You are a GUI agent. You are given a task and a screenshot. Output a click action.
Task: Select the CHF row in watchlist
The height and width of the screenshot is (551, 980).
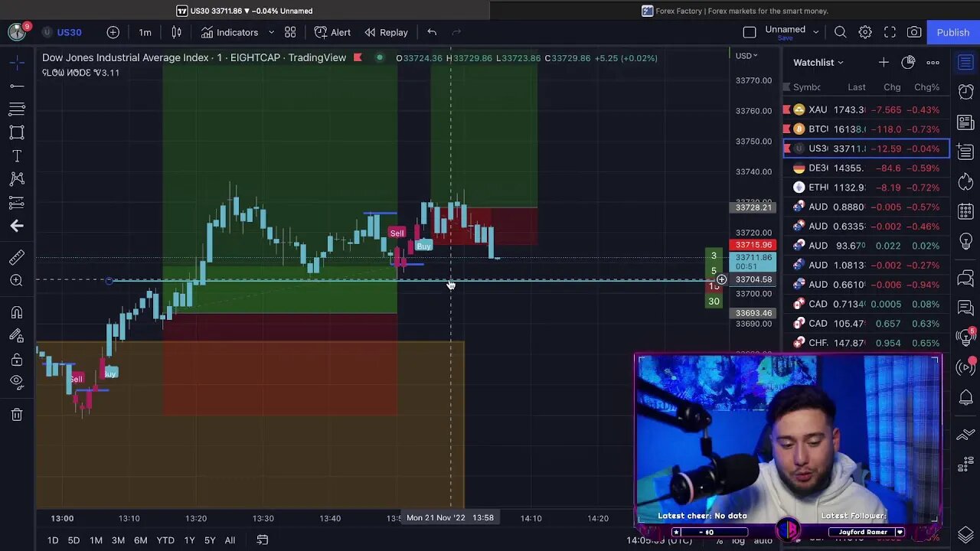point(867,343)
